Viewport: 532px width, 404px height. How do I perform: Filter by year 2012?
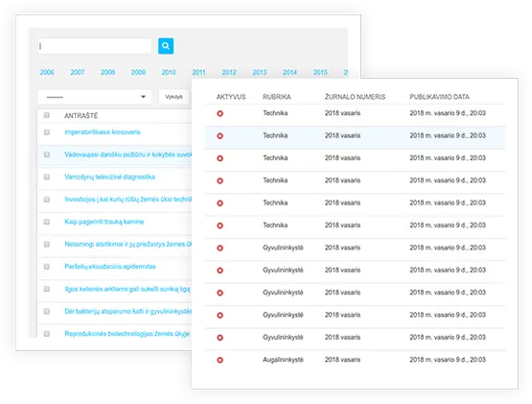[229, 72]
